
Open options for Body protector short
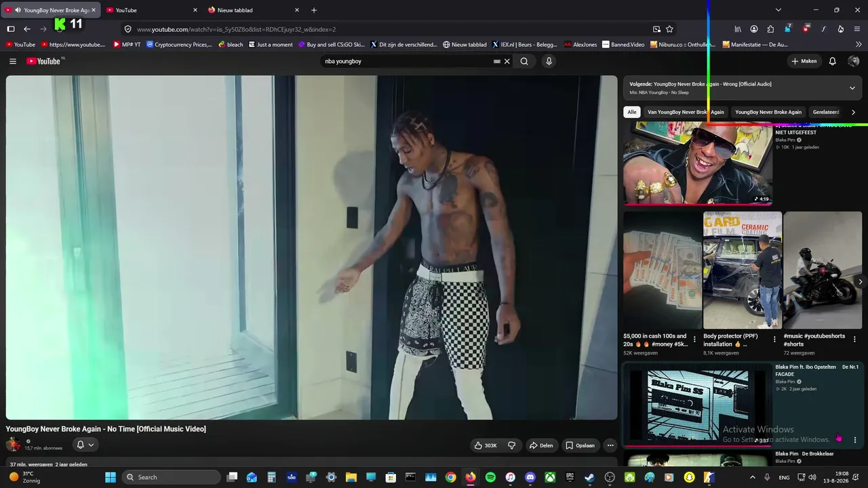(774, 340)
